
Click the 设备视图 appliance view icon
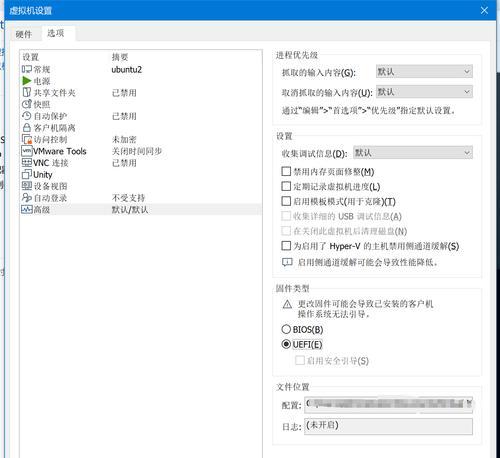coord(27,186)
